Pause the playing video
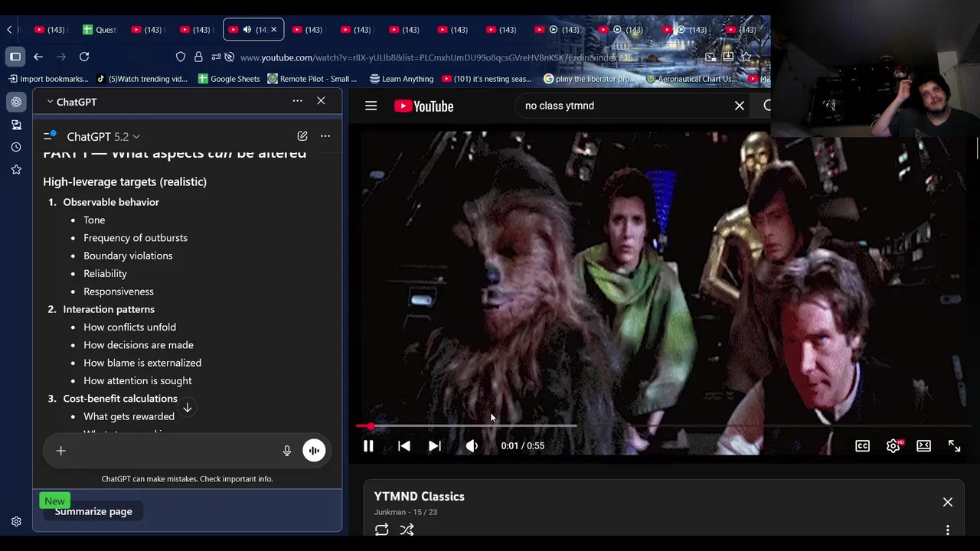Image resolution: width=980 pixels, height=551 pixels. pos(368,446)
